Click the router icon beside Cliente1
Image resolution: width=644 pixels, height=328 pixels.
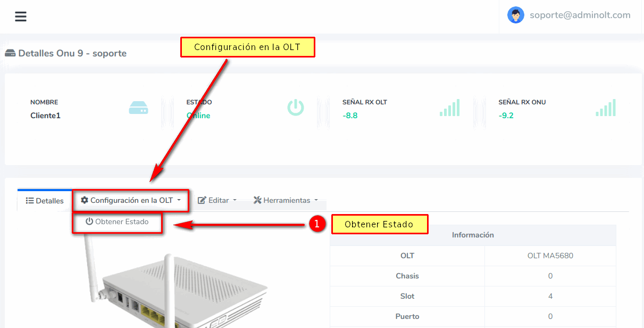(138, 108)
